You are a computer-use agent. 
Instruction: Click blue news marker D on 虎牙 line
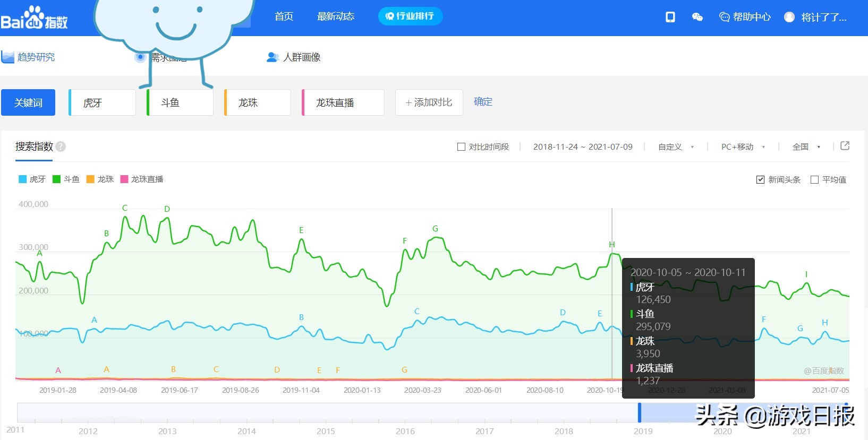point(563,312)
